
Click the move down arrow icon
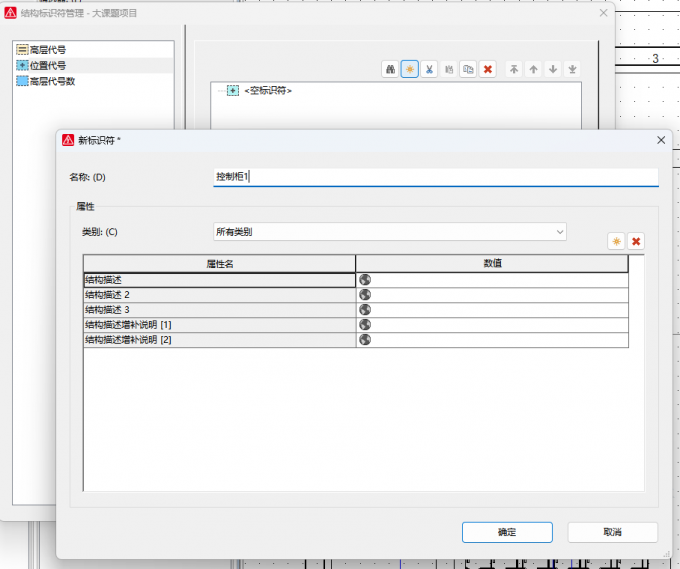(x=553, y=69)
